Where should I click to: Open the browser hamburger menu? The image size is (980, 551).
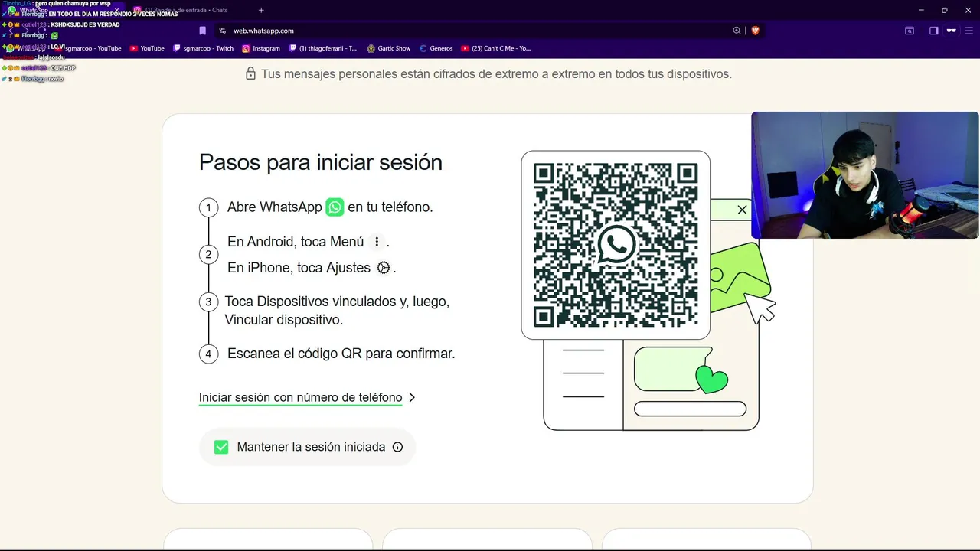point(969,31)
